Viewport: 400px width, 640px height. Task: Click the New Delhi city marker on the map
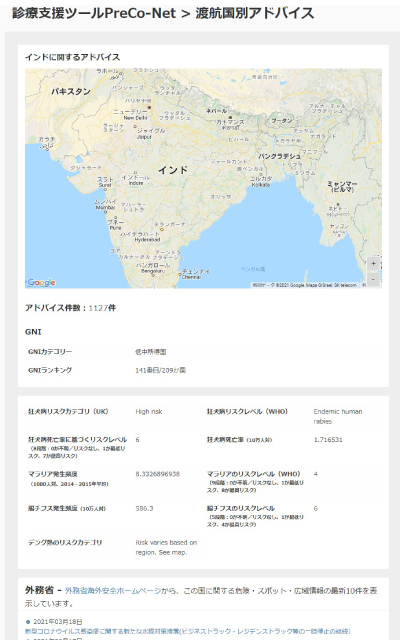(149, 107)
